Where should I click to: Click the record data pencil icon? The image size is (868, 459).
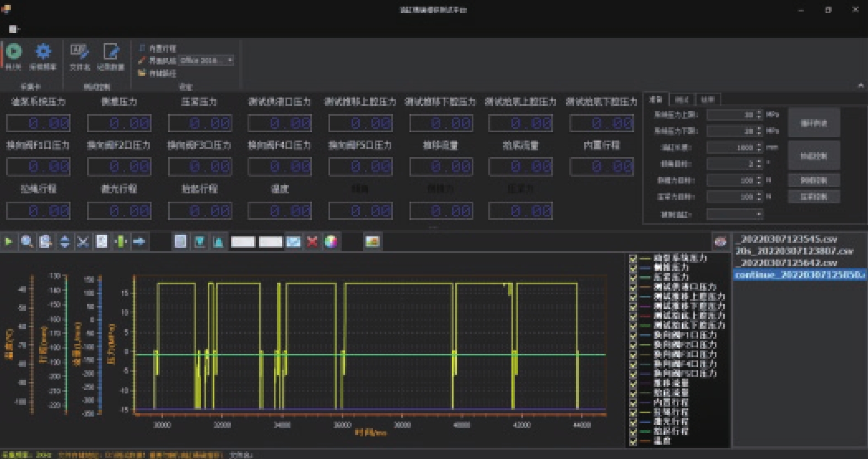coord(111,52)
